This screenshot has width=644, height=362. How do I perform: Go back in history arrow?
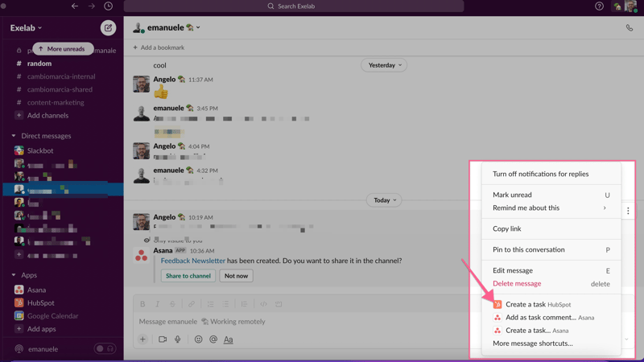(x=75, y=6)
